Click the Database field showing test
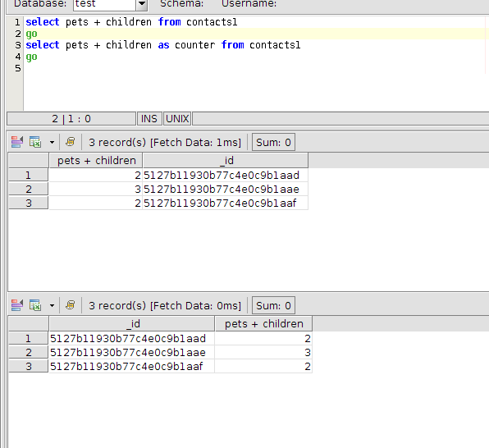This screenshot has height=448, width=489. [x=105, y=4]
